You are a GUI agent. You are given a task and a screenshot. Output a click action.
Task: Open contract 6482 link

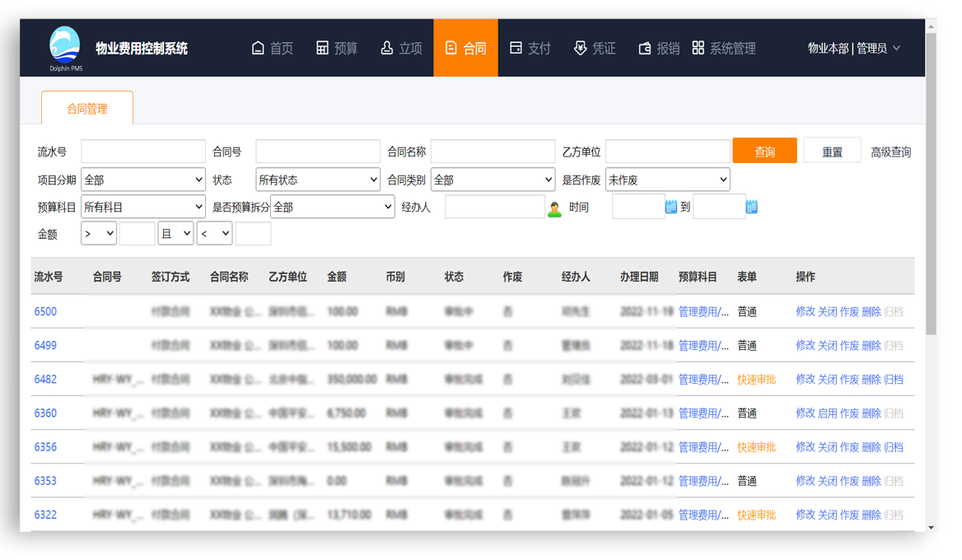45,379
